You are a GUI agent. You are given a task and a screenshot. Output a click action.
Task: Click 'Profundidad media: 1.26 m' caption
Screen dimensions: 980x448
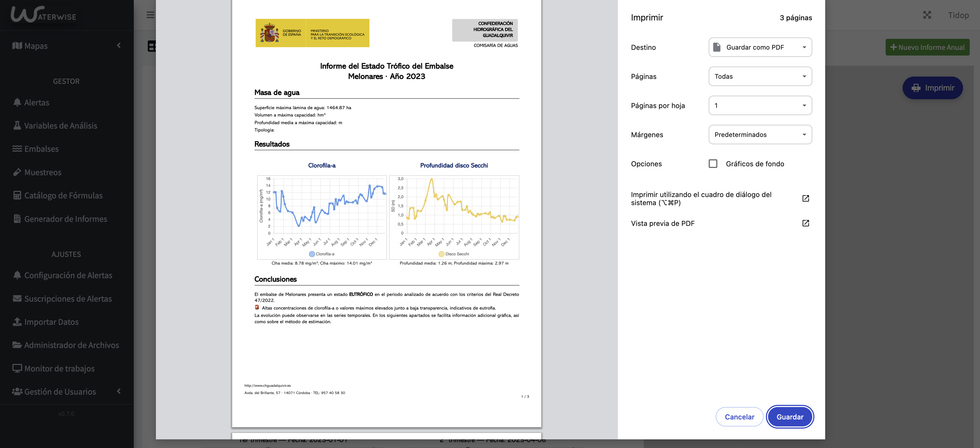[454, 263]
